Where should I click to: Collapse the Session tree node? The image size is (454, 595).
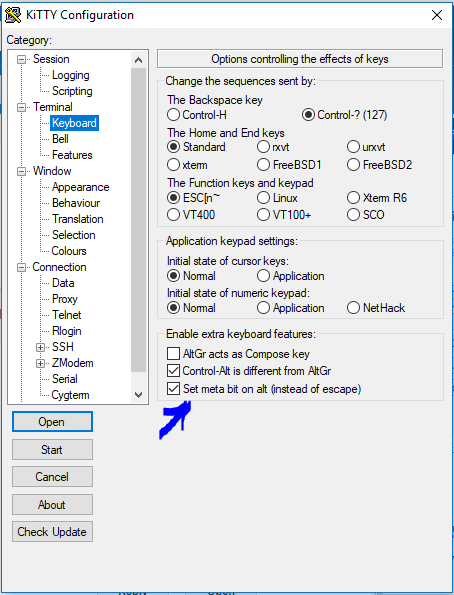[x=22, y=60]
